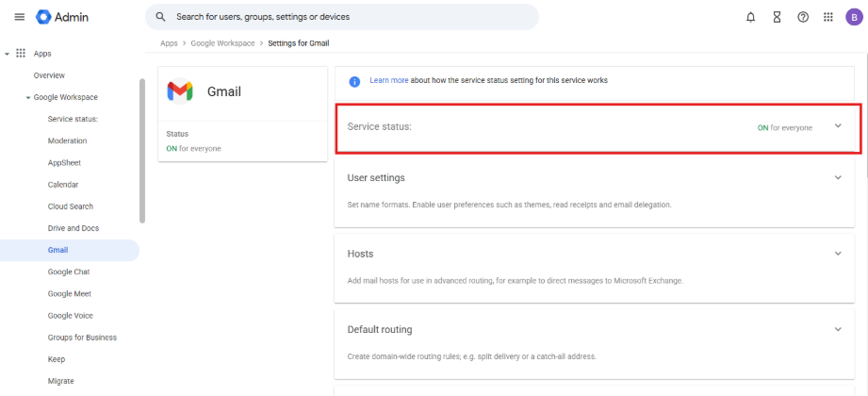Viewport: 868px width, 396px height.
Task: Open Google Chat in sidebar
Action: pos(69,272)
